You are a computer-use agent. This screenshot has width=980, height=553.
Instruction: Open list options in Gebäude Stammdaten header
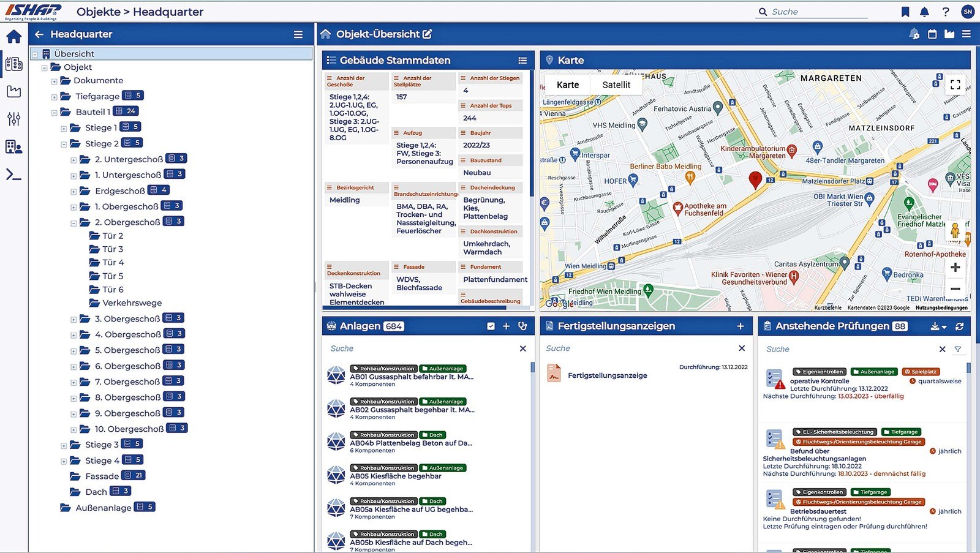tap(522, 61)
